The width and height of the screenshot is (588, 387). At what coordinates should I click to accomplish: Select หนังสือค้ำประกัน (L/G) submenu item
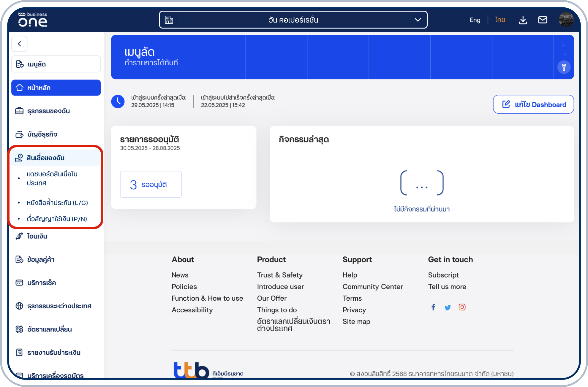57,203
